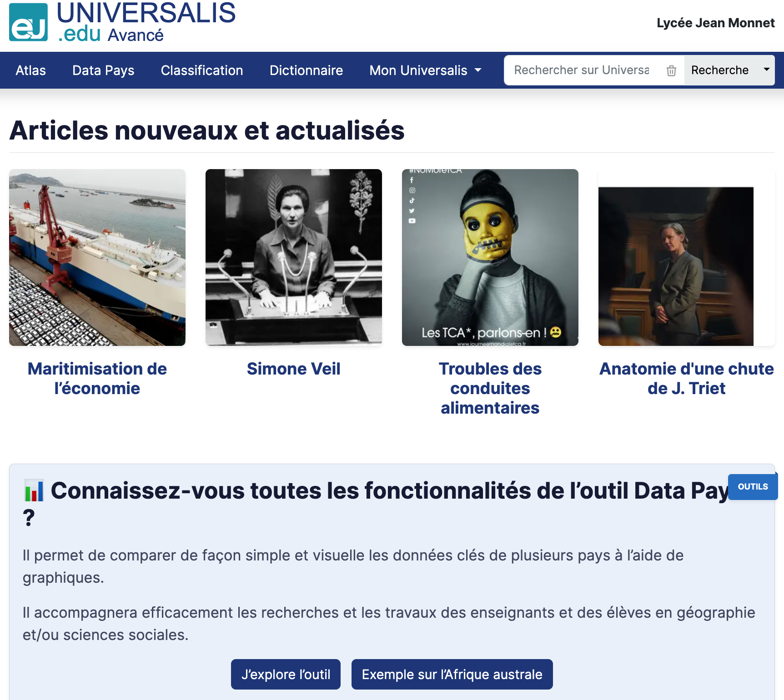Open the Recherche dropdown arrow
The image size is (784, 700).
click(766, 70)
